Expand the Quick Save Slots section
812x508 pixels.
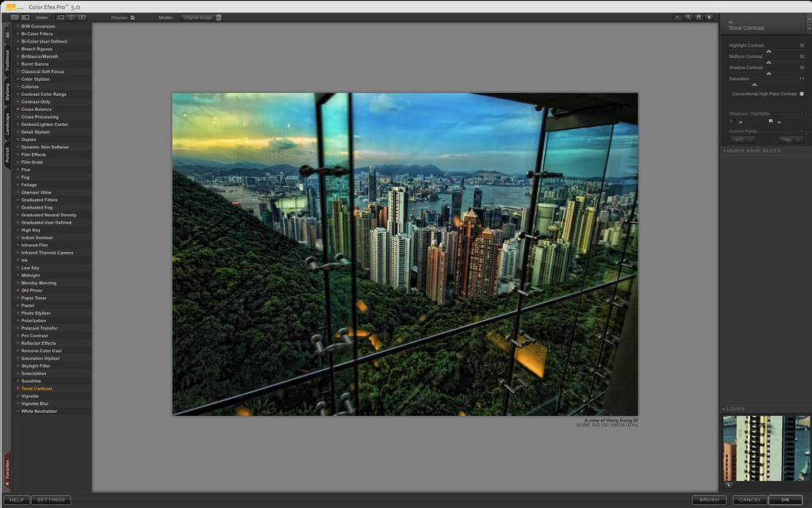click(x=752, y=151)
